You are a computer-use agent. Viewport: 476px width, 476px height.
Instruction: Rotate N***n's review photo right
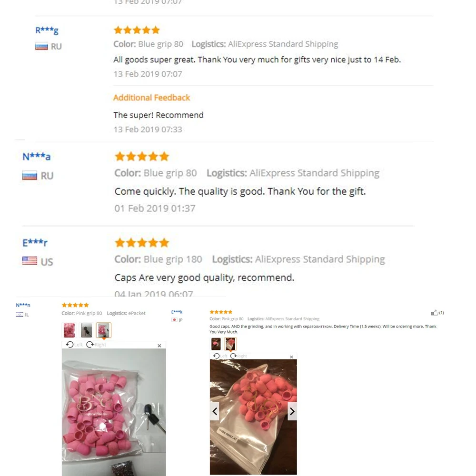96,345
